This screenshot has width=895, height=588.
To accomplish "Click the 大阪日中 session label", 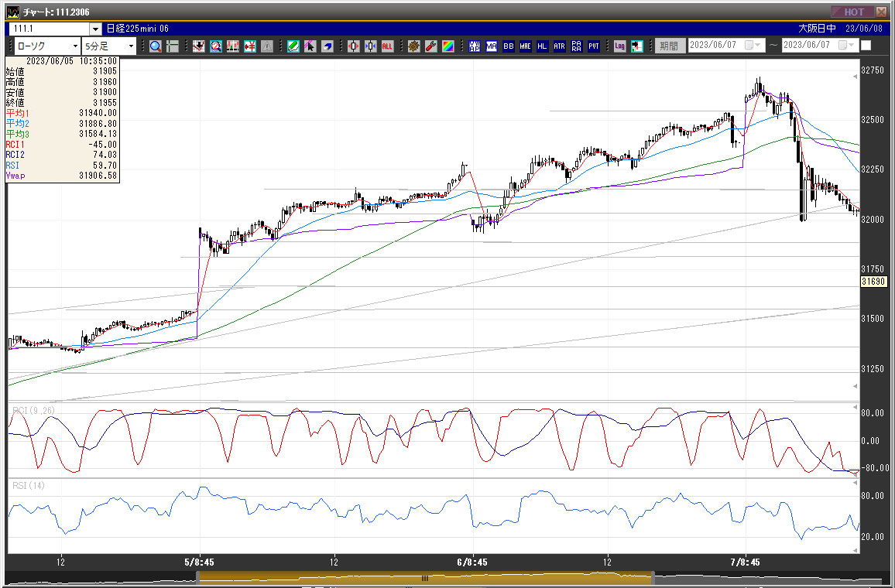I will [x=817, y=29].
